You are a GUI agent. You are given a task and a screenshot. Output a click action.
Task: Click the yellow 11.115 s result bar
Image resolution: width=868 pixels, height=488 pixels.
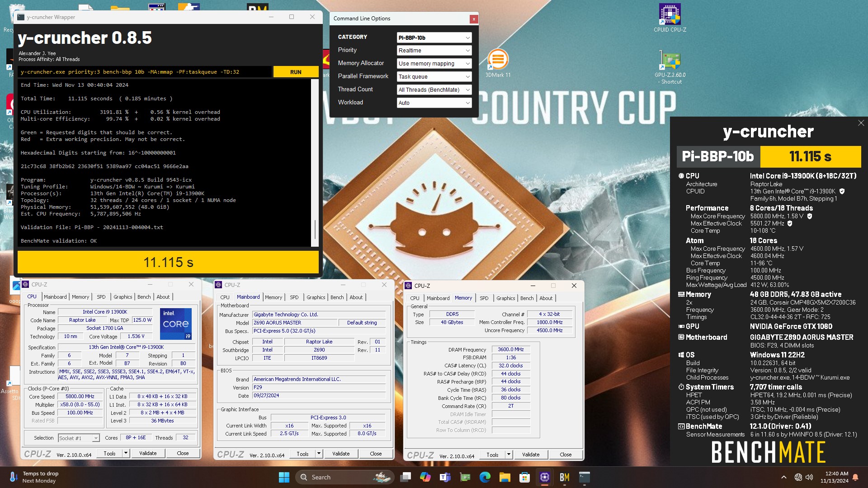(168, 262)
